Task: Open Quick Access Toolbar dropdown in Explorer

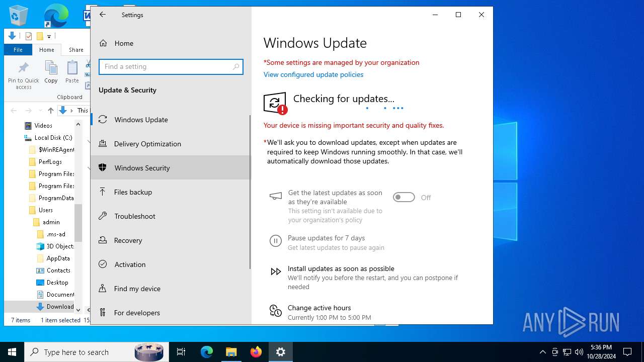Action: (49, 36)
